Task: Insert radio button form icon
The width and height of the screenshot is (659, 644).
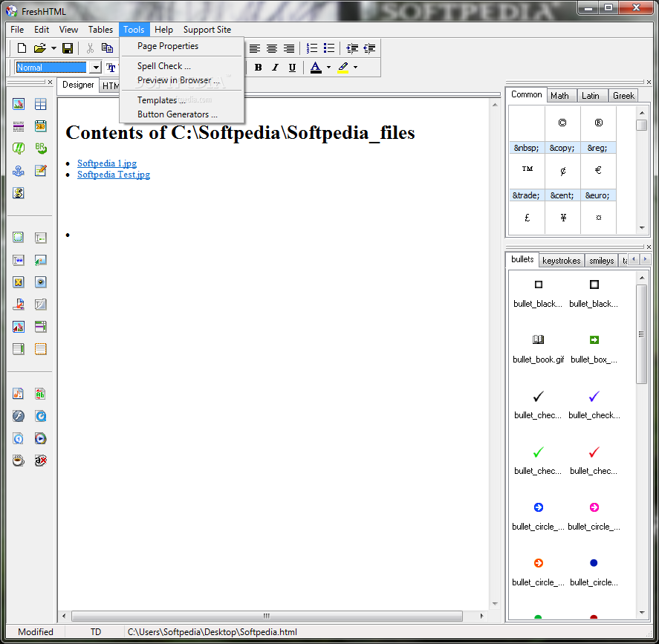Action: 41,282
